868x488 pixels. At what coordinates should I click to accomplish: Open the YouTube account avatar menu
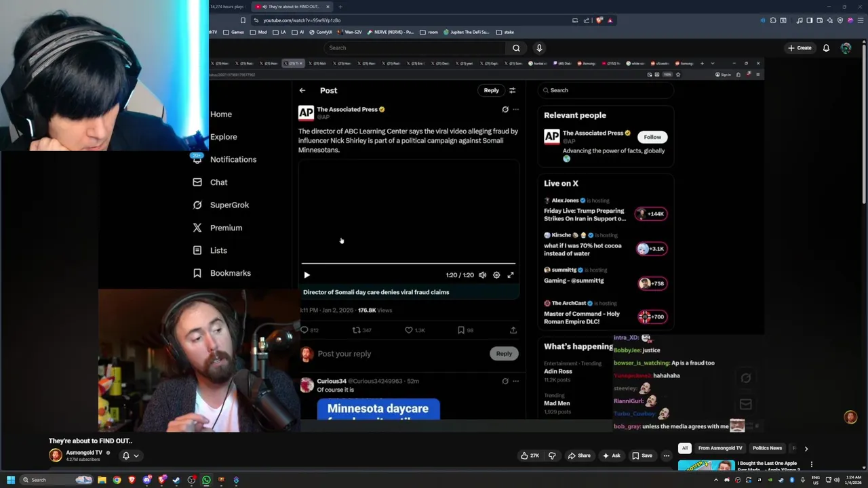pyautogui.click(x=846, y=48)
